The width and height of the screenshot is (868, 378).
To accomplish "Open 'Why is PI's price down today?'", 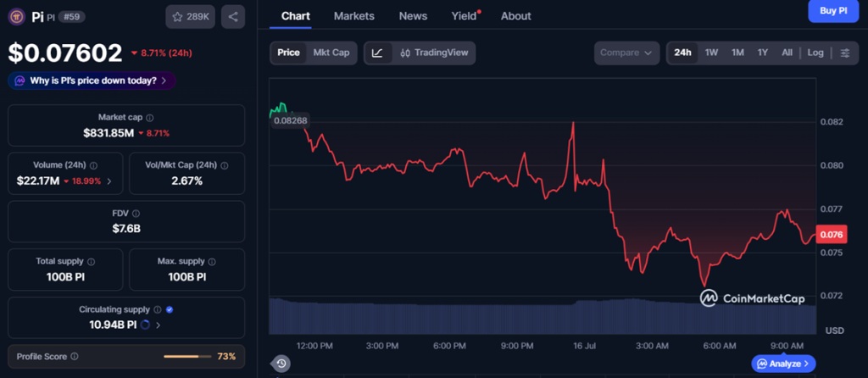I will tap(92, 81).
